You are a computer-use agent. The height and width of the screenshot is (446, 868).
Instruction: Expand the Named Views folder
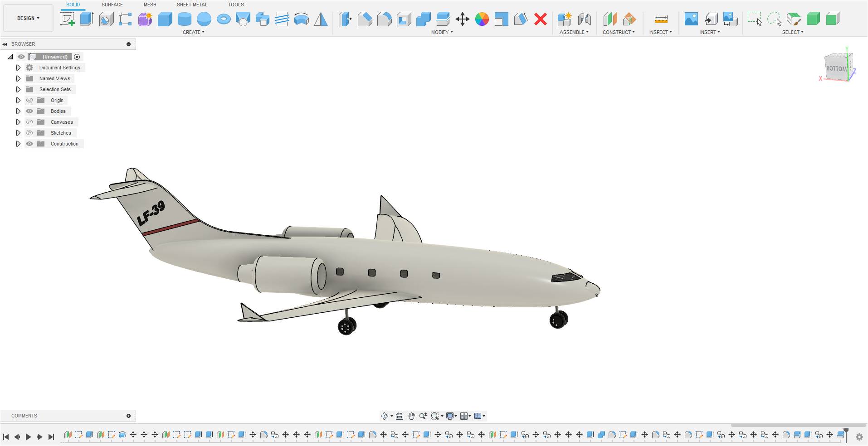click(18, 78)
